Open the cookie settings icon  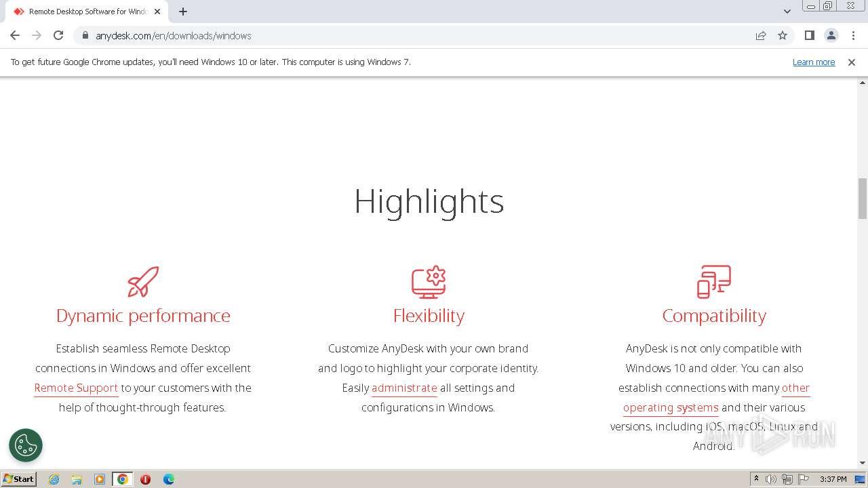tap(26, 445)
